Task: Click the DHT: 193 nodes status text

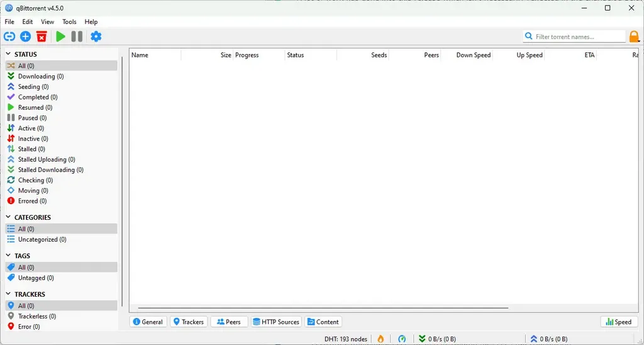Action: tap(345, 339)
